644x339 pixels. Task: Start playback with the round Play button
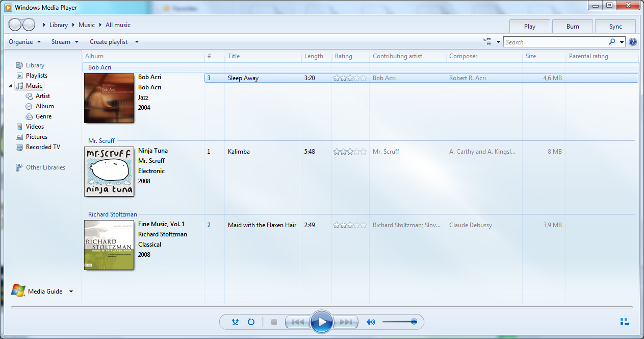322,322
